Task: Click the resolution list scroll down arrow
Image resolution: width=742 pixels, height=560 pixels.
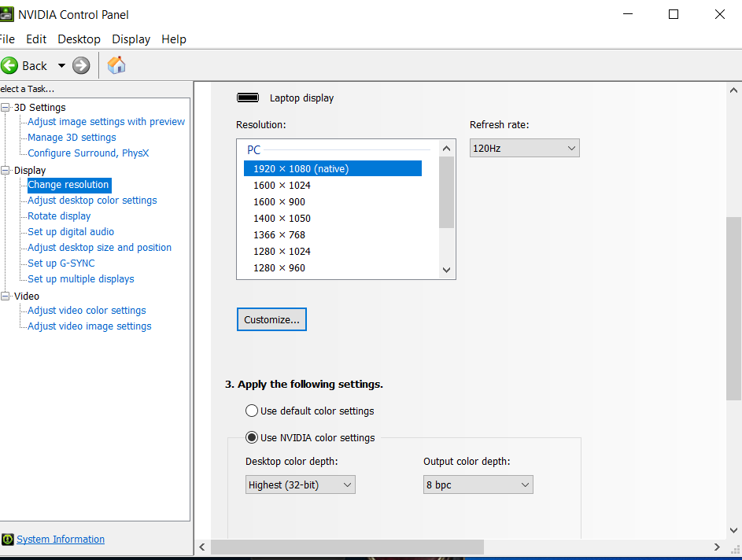Action: pyautogui.click(x=447, y=270)
